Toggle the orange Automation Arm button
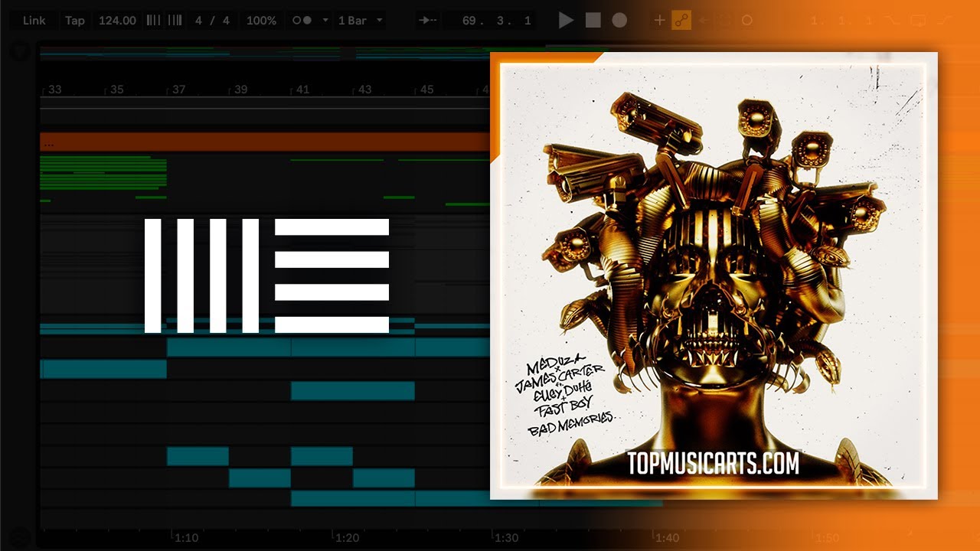This screenshot has width=980, height=551. point(681,21)
